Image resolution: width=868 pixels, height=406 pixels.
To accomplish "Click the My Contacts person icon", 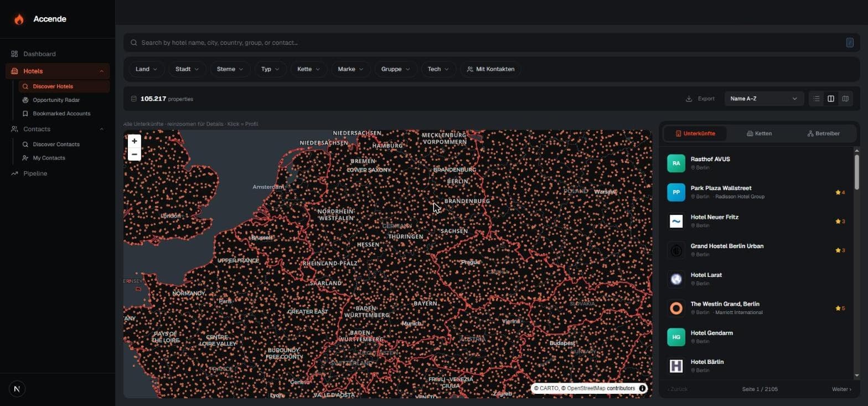I will (25, 158).
